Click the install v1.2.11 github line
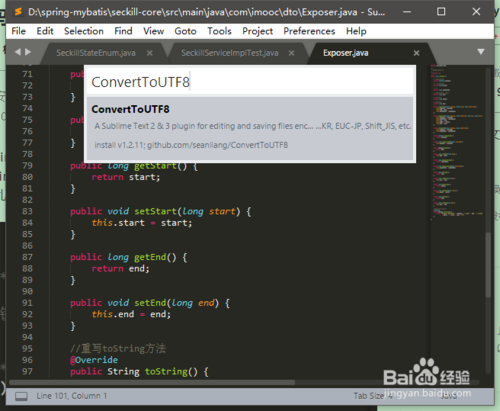 tap(191, 145)
